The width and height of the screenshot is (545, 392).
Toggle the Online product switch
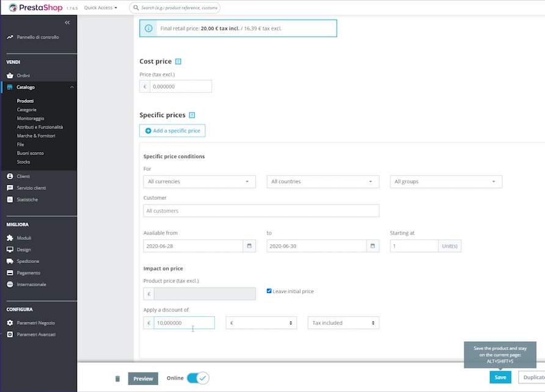pos(197,378)
